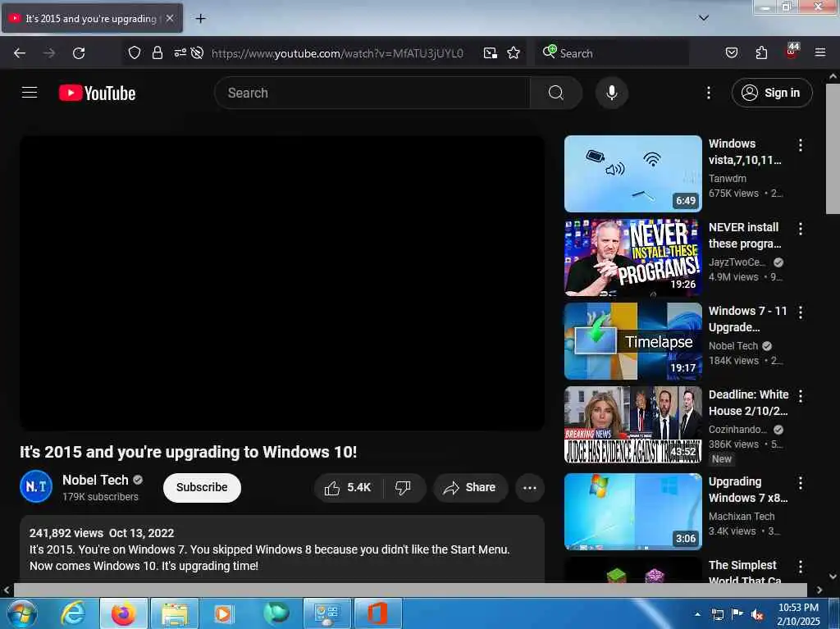Click the YouTube search magnifier button

click(556, 93)
